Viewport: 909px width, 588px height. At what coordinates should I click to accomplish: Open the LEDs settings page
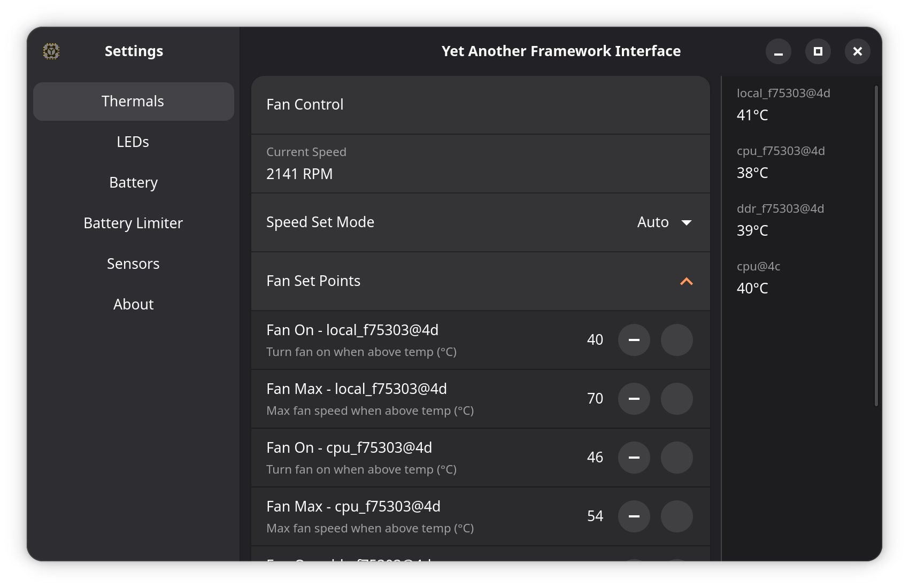133,142
